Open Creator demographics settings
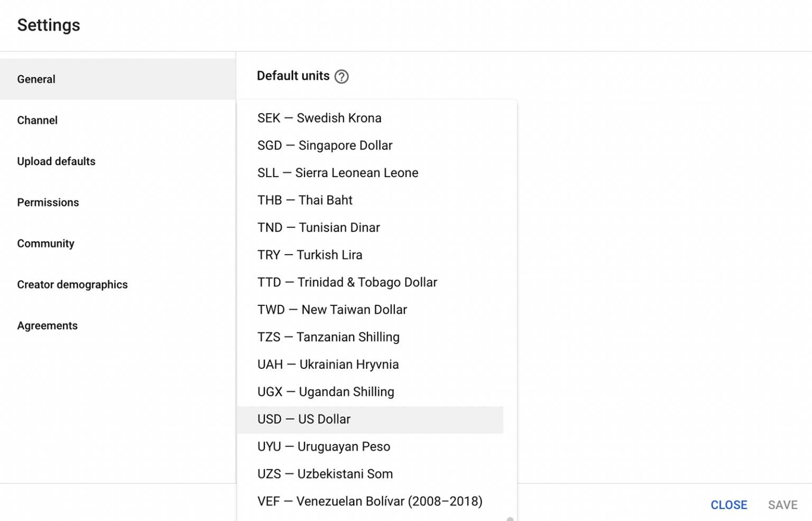The width and height of the screenshot is (812, 521). pyautogui.click(x=72, y=285)
